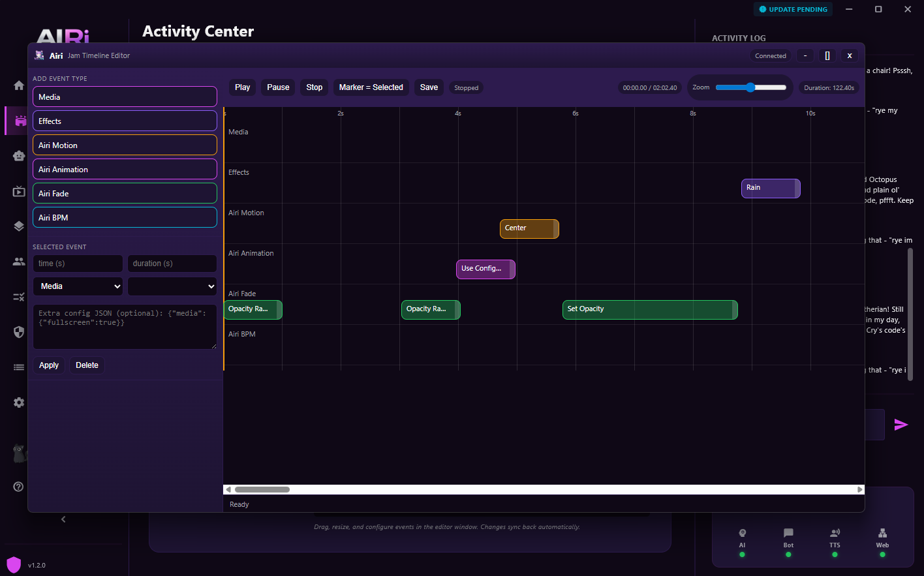Add an Airi BPM event type
Viewport: 924px width, 576px height.
click(125, 217)
